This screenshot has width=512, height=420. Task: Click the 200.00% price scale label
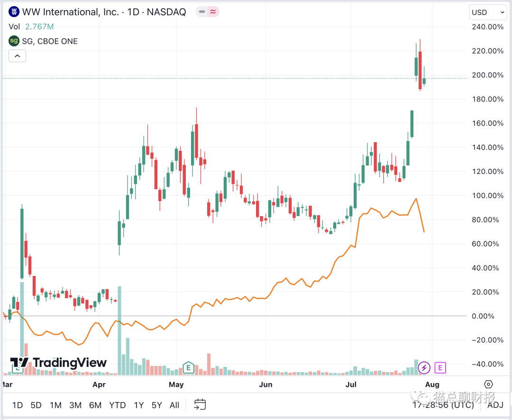point(487,75)
